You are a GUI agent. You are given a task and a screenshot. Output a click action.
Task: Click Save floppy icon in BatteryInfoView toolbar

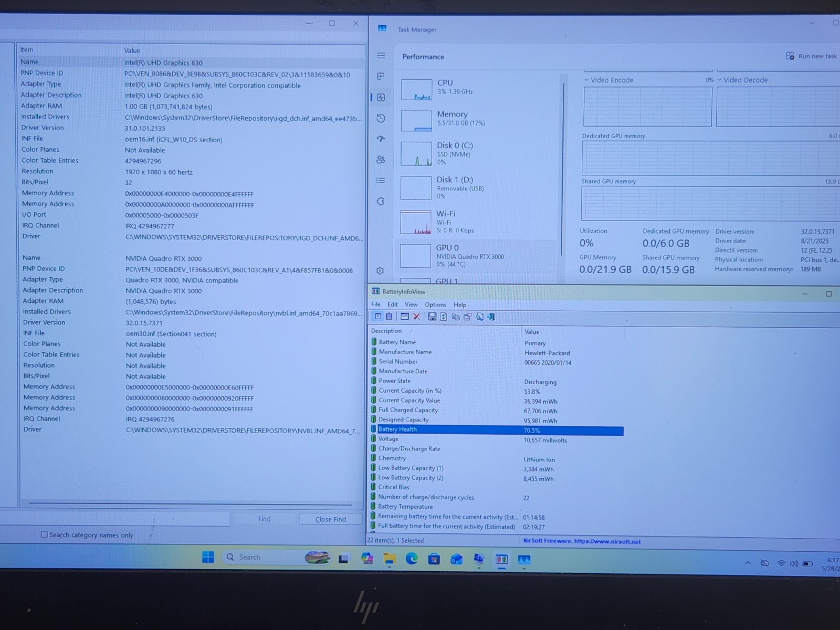tap(432, 317)
